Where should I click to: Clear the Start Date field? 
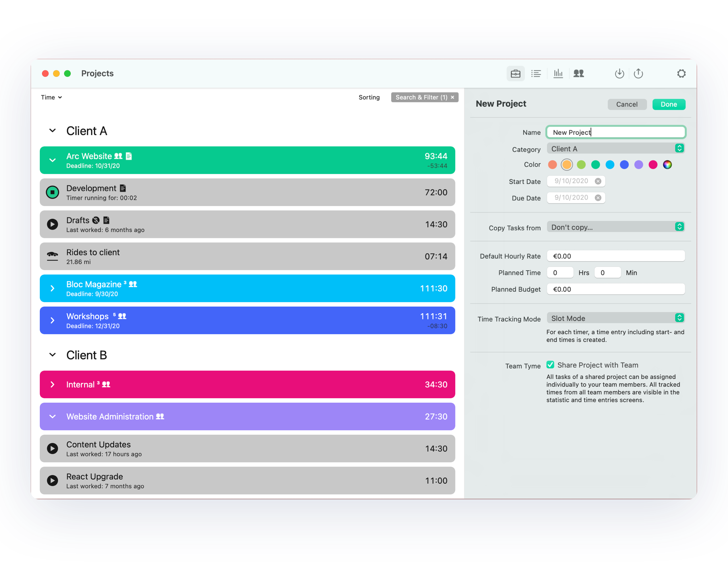coord(598,181)
